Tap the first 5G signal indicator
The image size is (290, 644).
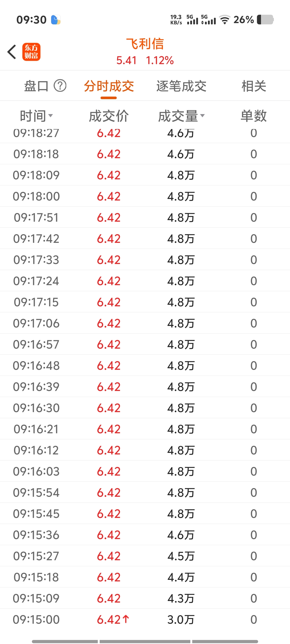[x=192, y=20]
